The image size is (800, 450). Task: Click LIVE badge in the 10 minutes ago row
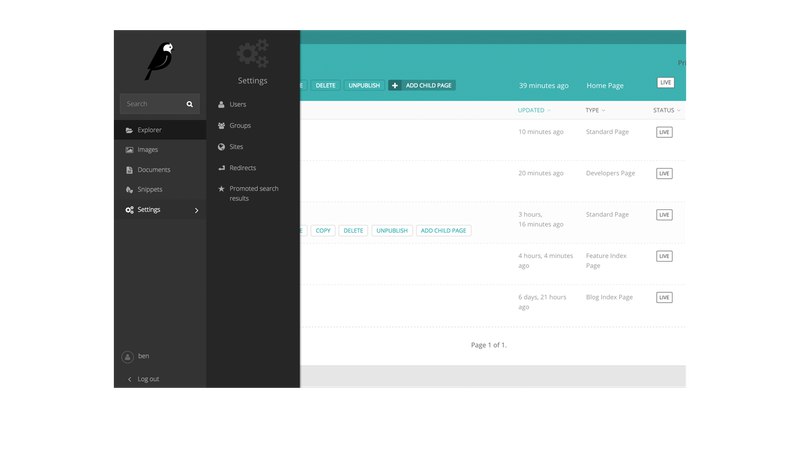pos(664,132)
